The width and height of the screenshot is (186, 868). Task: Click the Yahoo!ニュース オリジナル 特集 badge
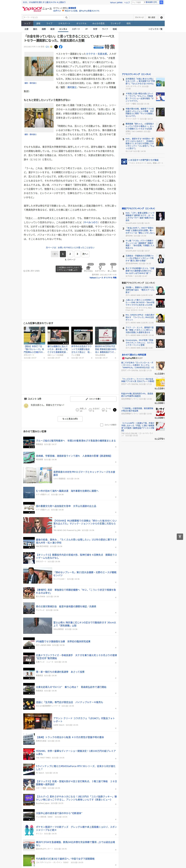point(104,47)
